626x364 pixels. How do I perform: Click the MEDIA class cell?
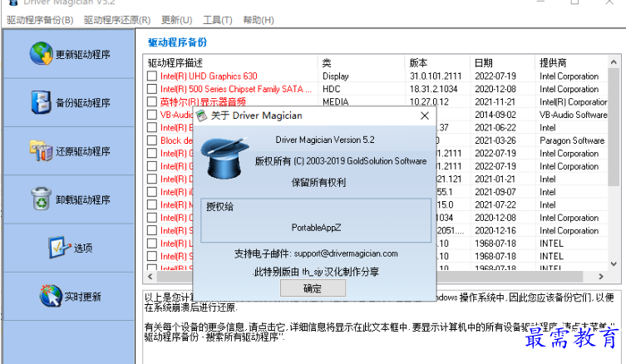tap(335, 101)
